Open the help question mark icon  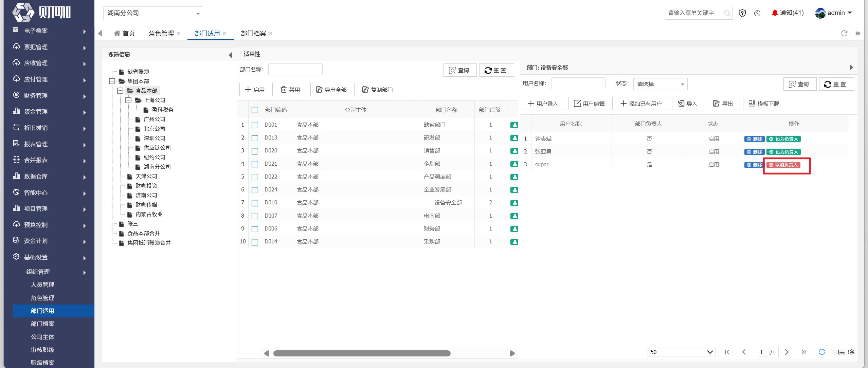pos(757,13)
